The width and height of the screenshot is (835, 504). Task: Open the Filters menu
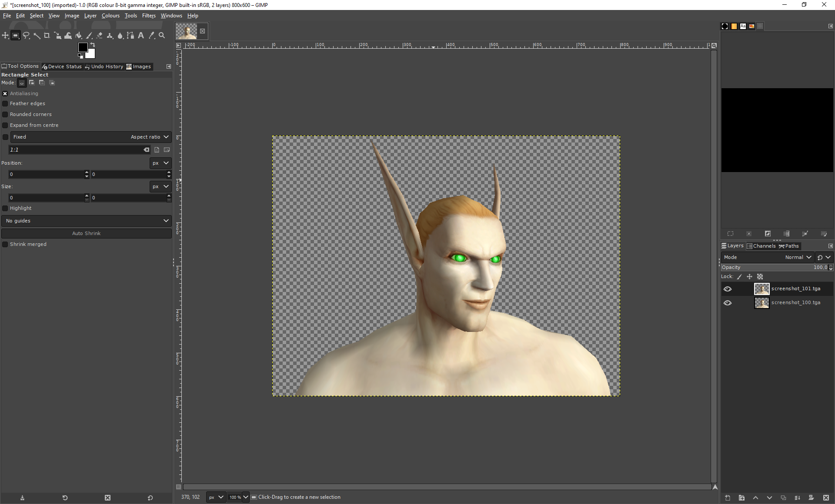tap(149, 16)
